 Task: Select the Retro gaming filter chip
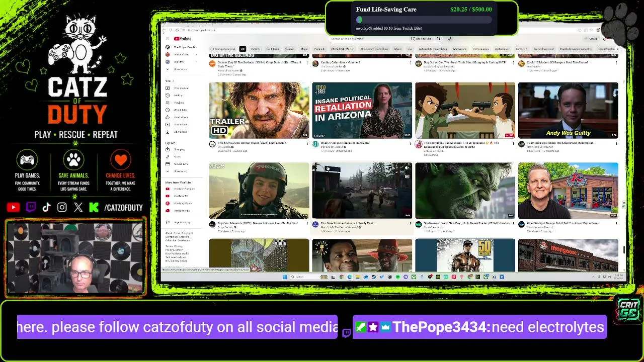click(480, 49)
